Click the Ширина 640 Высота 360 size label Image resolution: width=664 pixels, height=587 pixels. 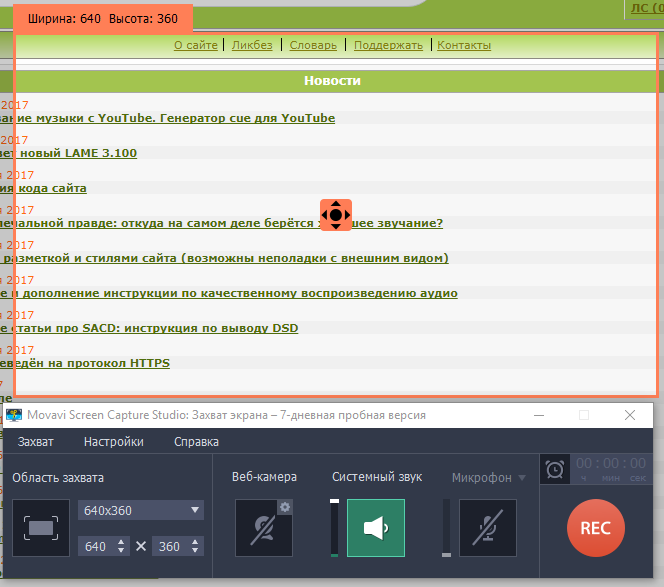click(x=103, y=19)
